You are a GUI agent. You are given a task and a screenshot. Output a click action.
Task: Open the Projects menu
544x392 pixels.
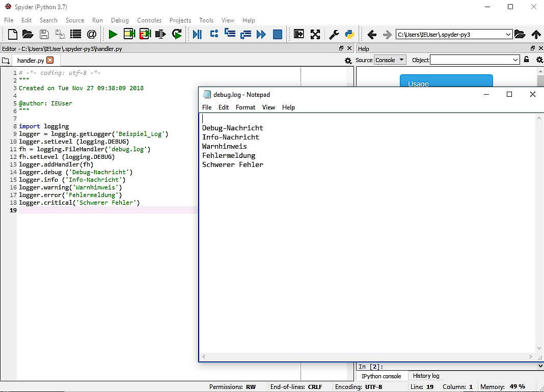point(180,20)
